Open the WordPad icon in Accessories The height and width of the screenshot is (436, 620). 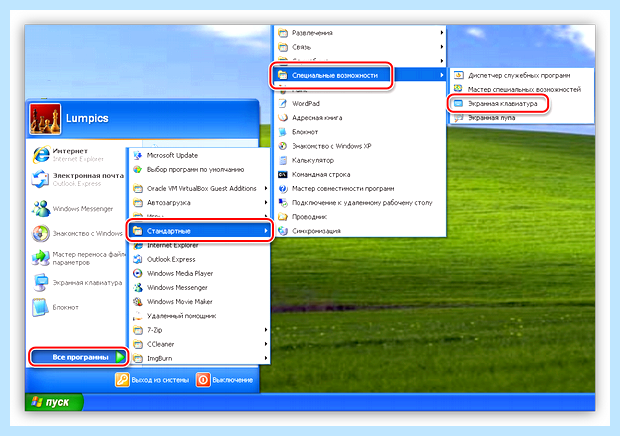[x=283, y=104]
